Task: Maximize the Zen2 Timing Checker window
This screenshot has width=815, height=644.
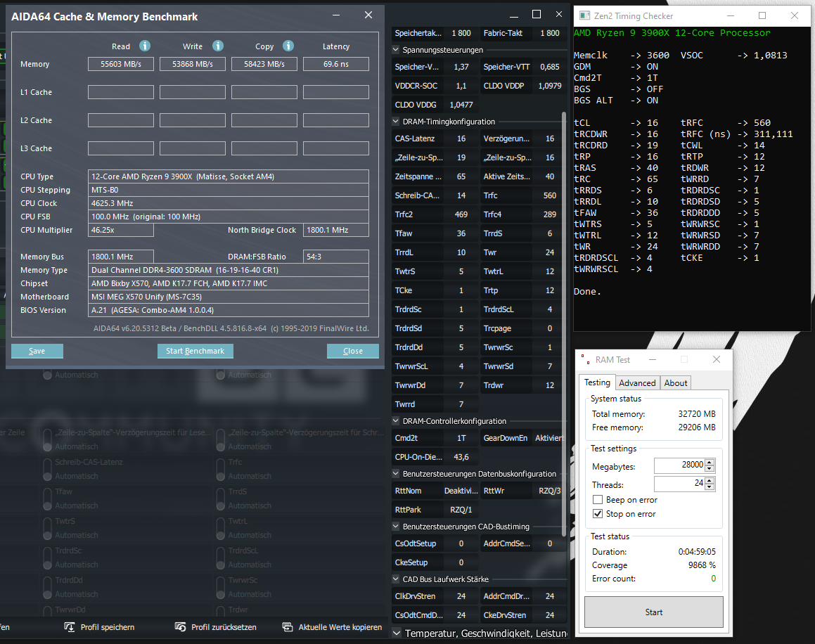Action: (x=762, y=15)
